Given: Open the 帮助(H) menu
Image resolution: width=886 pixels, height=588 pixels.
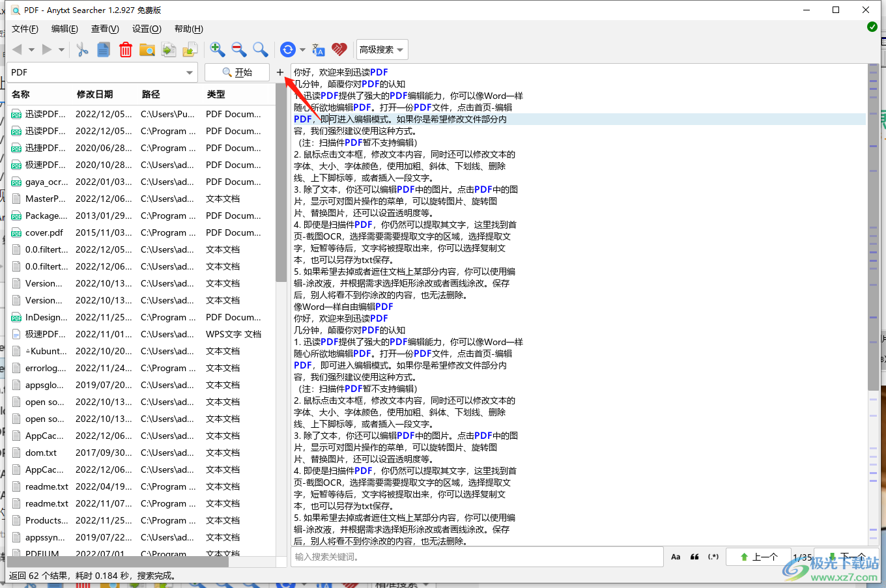Looking at the screenshot, I should pyautogui.click(x=189, y=29).
